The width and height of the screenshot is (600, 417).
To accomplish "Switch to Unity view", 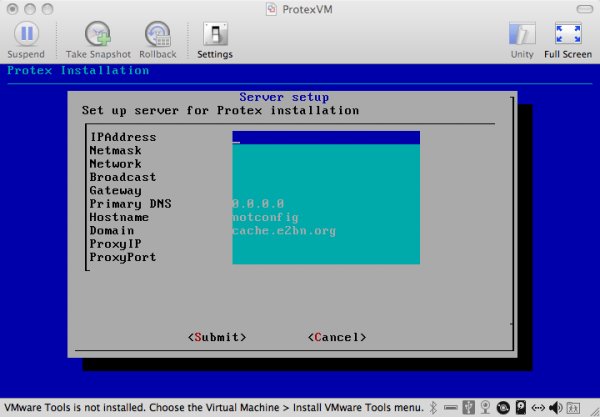I will click(x=522, y=40).
